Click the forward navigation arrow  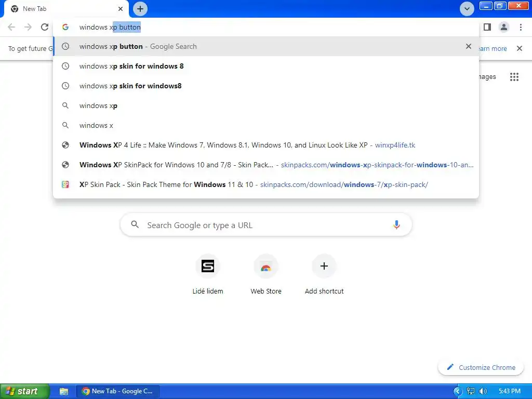(x=28, y=27)
